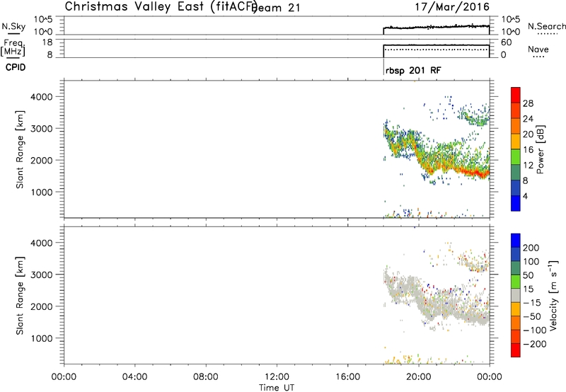Click the 'Beam 21' label
This screenshot has height=392, width=566.
click(x=276, y=8)
